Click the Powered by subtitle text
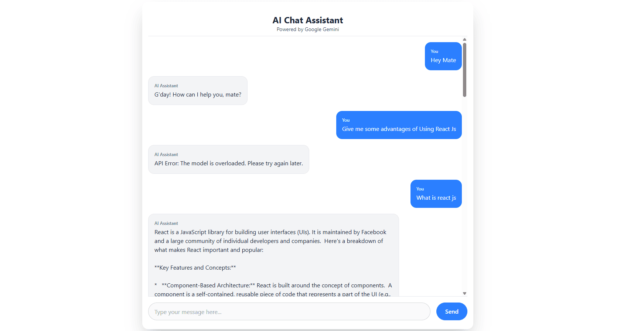Image resolution: width=644 pixels, height=331 pixels. (307, 29)
